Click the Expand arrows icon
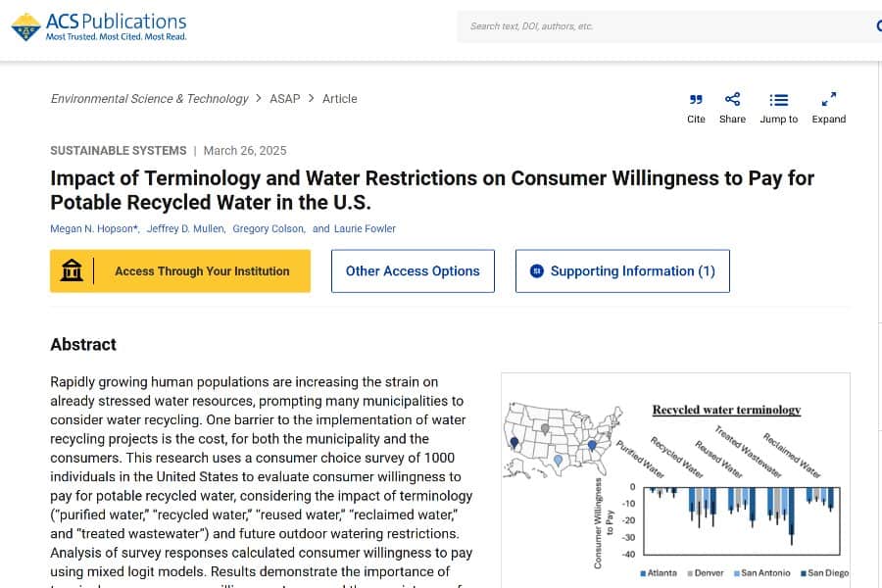This screenshot has height=588, width=882. click(x=828, y=99)
